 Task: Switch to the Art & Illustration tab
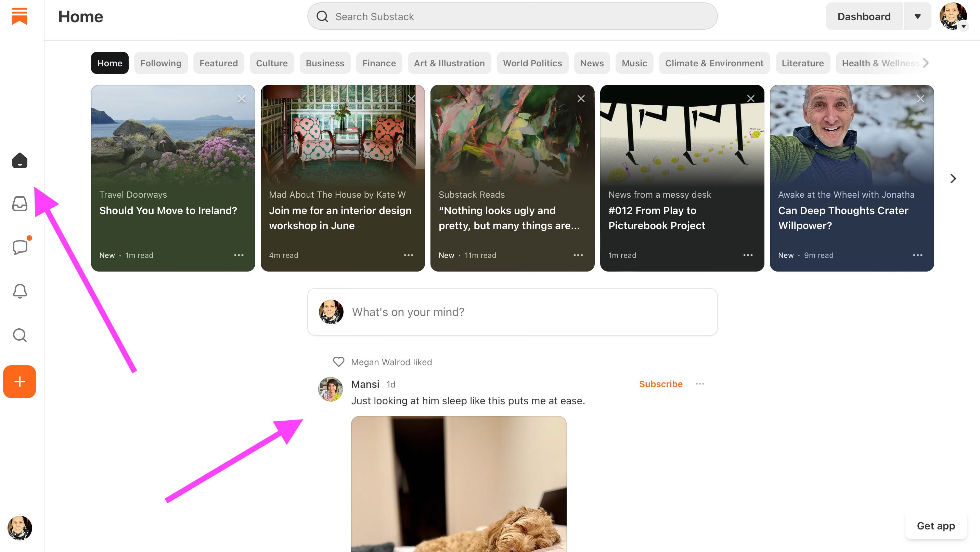coord(449,63)
